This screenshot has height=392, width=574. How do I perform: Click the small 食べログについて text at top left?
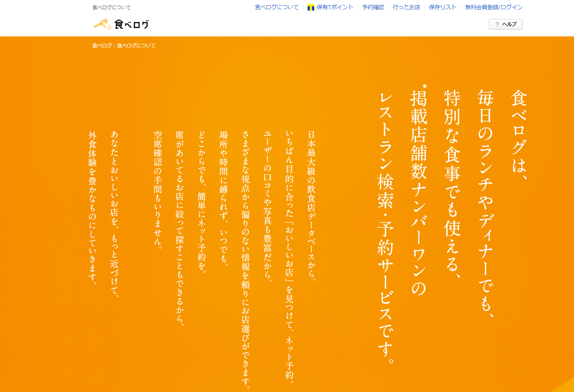tap(111, 7)
